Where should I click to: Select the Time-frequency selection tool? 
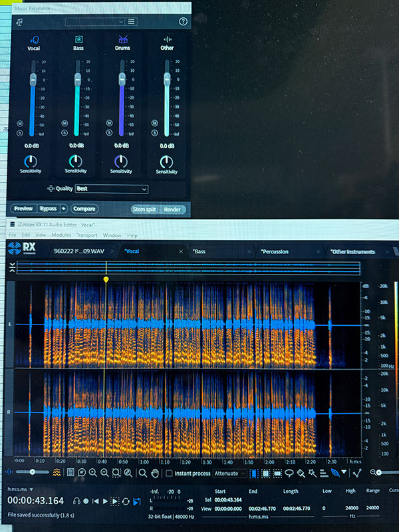tap(265, 473)
